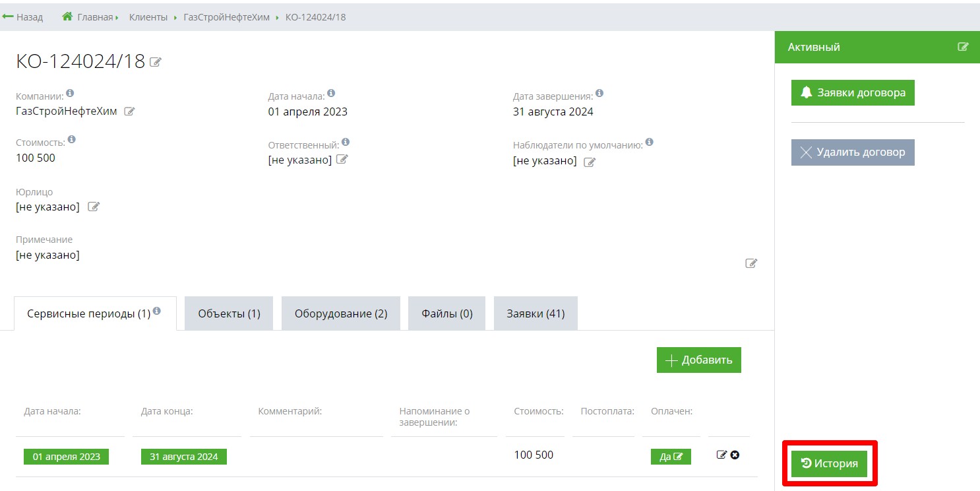Edit 'Юрлицо' pencil icon
The height and width of the screenshot is (491, 980).
[x=94, y=207]
